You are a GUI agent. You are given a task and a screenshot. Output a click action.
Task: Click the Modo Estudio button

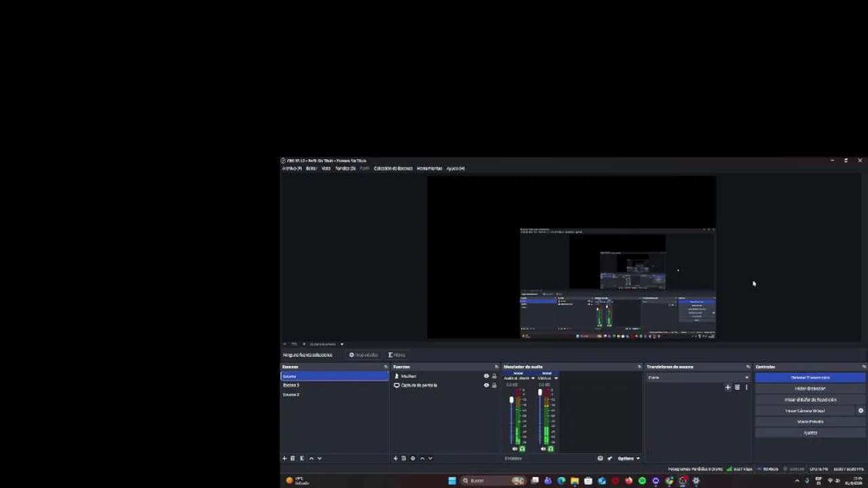click(810, 422)
